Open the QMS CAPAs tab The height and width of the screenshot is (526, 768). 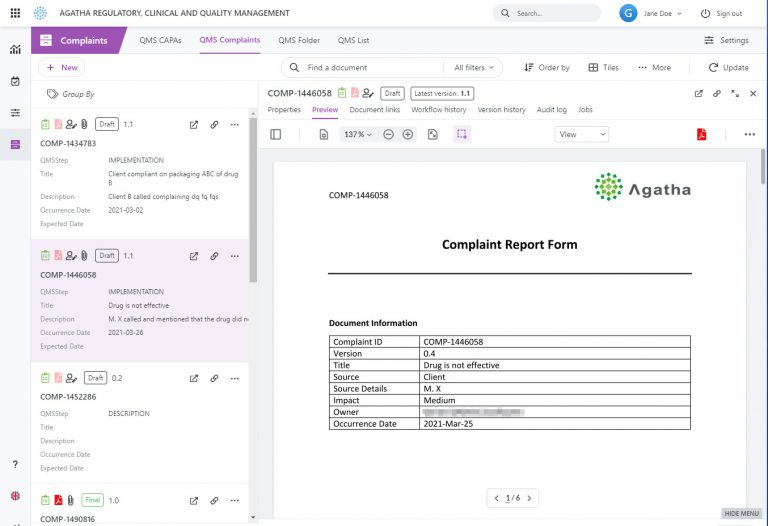[x=161, y=40]
